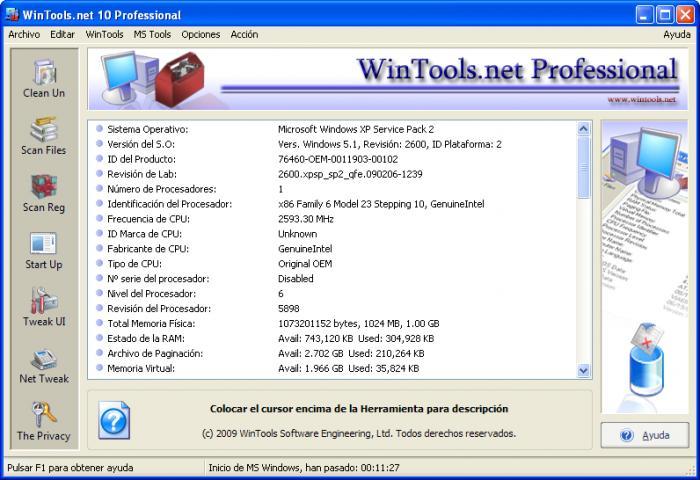
Task: Select the Identificación del Procesador row
Action: [333, 204]
